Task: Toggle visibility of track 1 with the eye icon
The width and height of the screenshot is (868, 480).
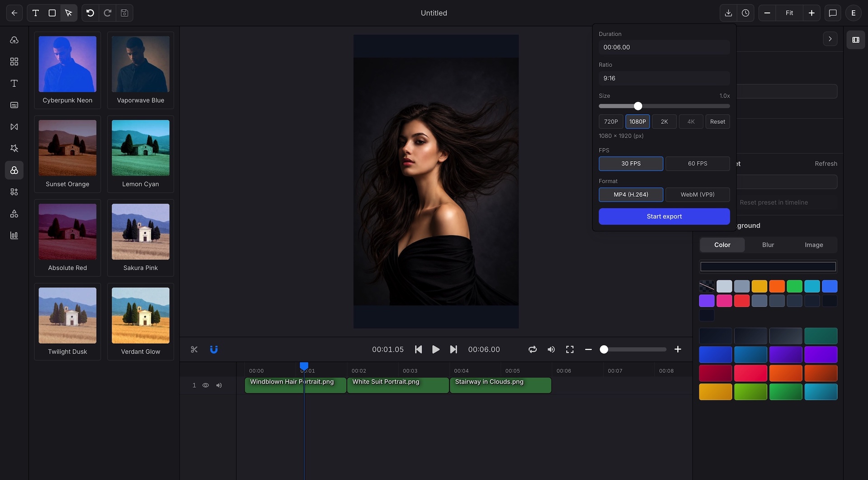Action: (206, 385)
